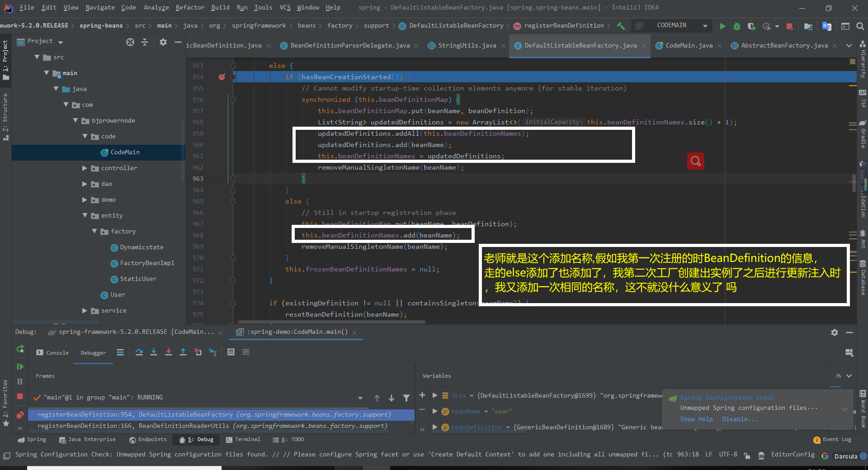The height and width of the screenshot is (470, 868).
Task: Run with coverage using the shield icon
Action: click(751, 26)
